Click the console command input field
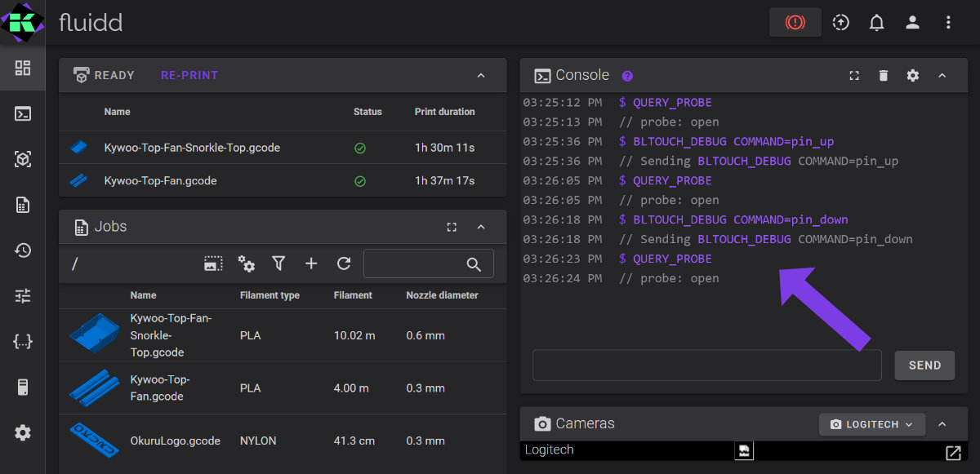 [x=706, y=365]
